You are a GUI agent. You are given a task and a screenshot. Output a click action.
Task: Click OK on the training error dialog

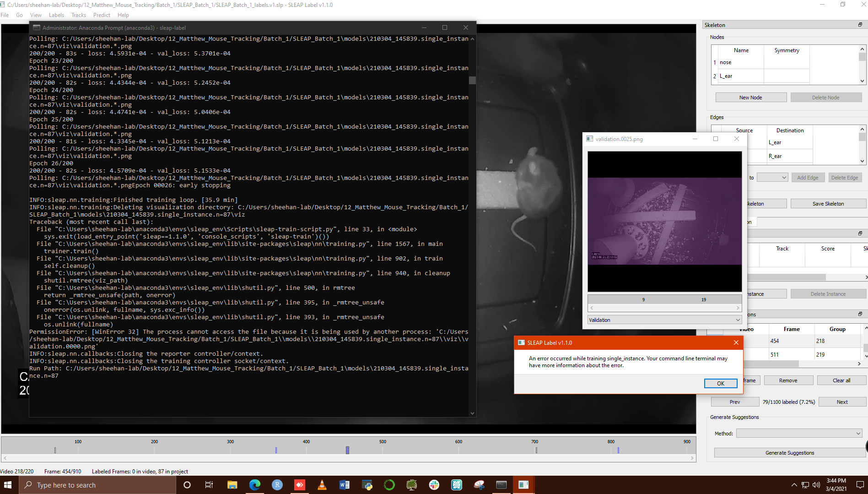tap(721, 383)
